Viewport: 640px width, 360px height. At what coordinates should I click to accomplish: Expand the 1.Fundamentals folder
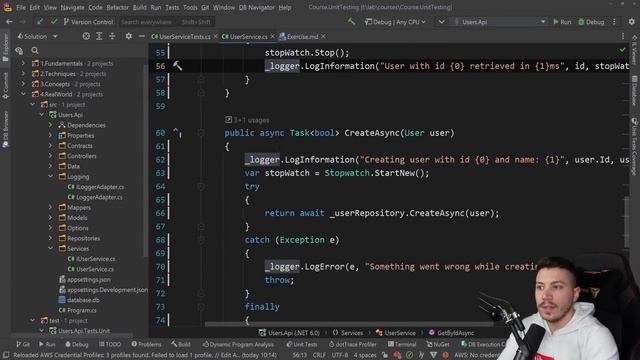[23, 63]
